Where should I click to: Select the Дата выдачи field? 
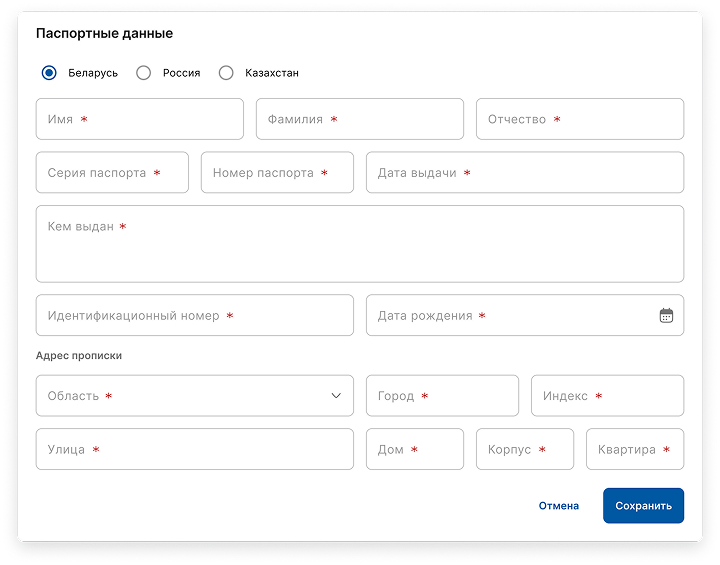(x=525, y=172)
